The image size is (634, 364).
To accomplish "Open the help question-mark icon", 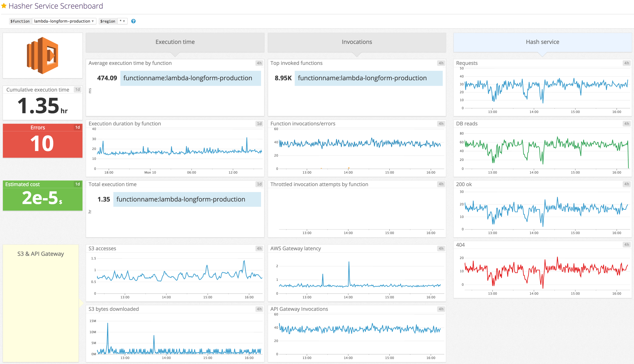I will (133, 21).
